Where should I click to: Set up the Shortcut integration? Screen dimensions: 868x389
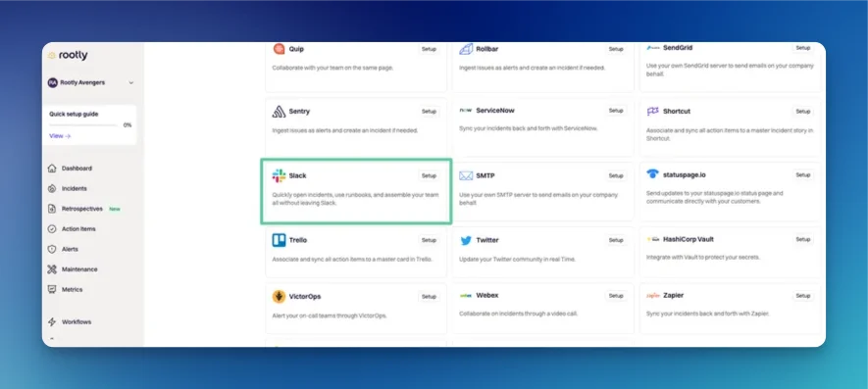point(803,112)
